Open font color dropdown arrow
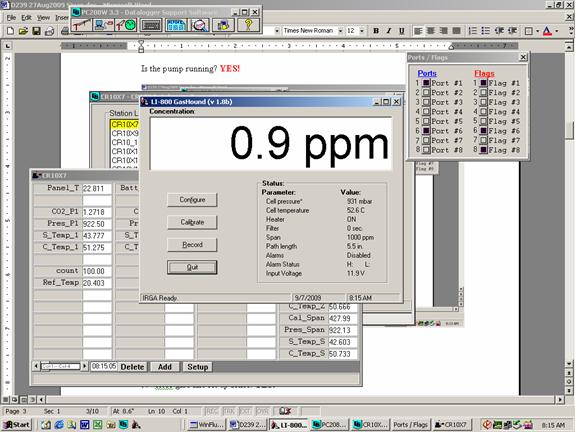The width and height of the screenshot is (575, 432). 557,31
